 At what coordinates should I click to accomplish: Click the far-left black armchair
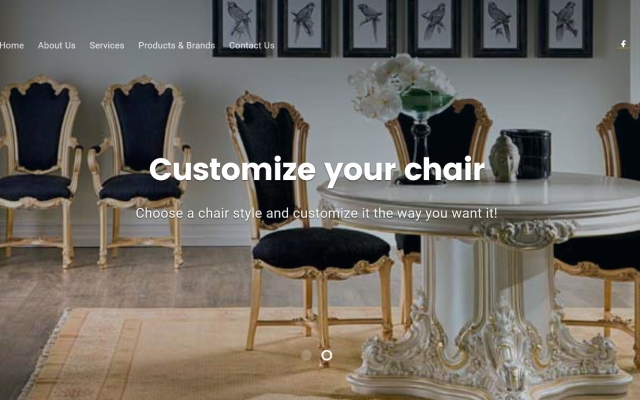pos(40,171)
